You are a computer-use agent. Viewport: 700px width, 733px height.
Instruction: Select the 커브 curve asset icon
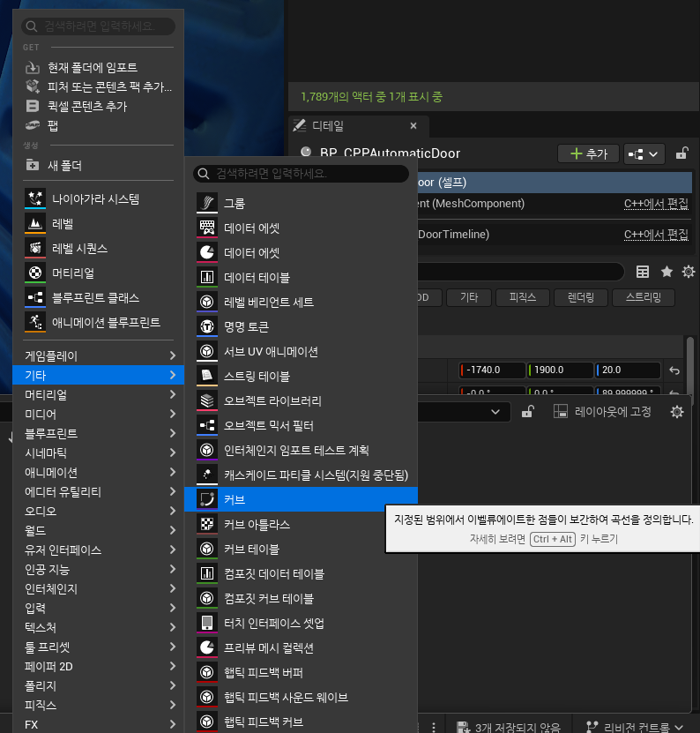[x=207, y=499]
